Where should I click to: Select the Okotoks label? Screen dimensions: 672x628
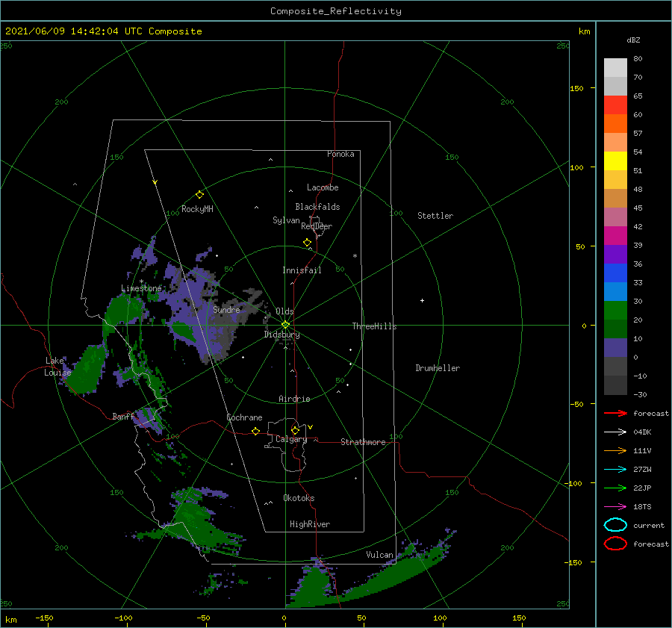pyautogui.click(x=299, y=498)
